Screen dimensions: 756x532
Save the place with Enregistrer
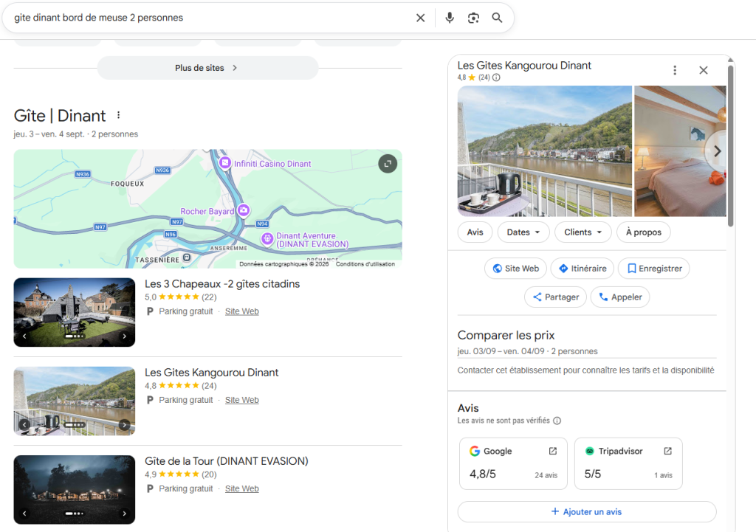point(654,269)
